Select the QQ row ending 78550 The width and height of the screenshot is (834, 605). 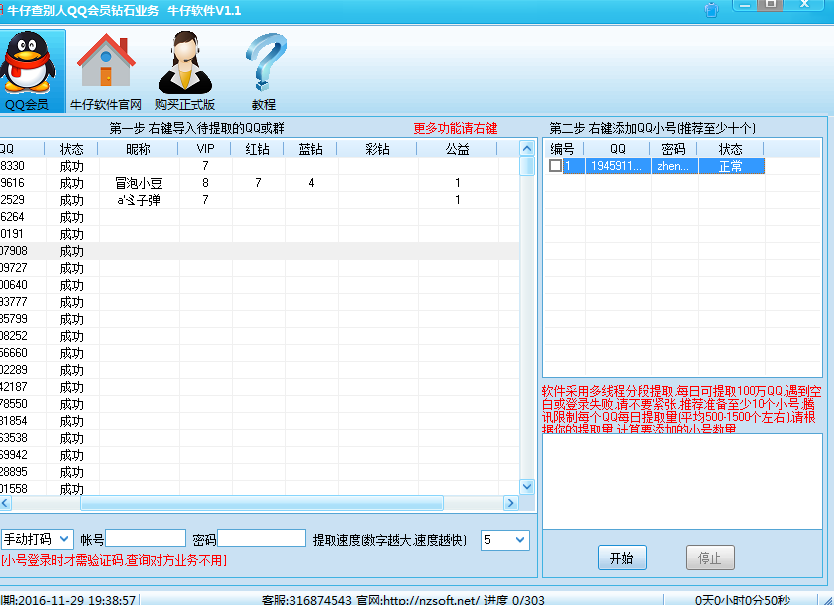[260, 404]
